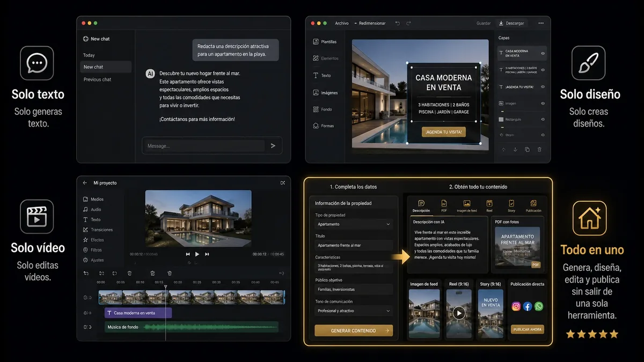Click the GENERAR CONTENIDO button
The image size is (644, 362).
pos(354,331)
